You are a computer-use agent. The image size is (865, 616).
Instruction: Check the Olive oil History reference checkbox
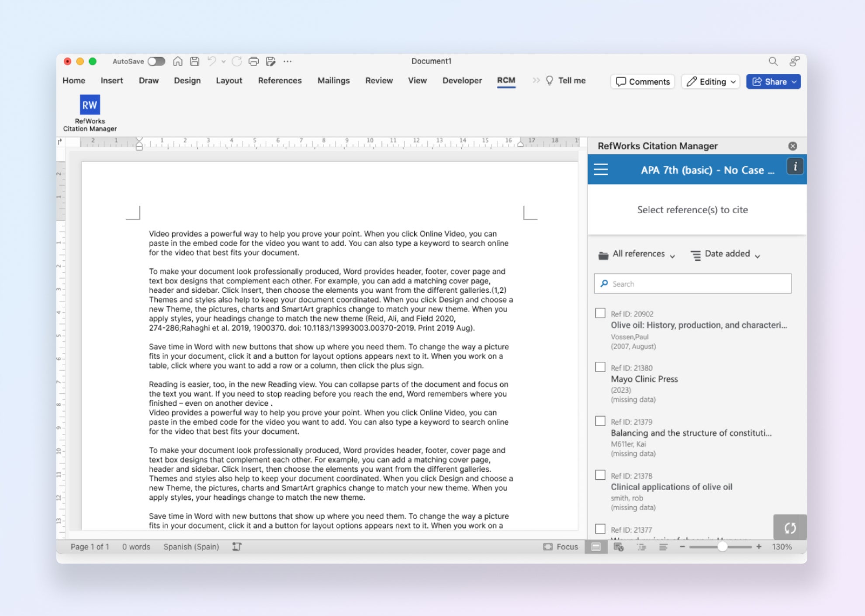(600, 313)
